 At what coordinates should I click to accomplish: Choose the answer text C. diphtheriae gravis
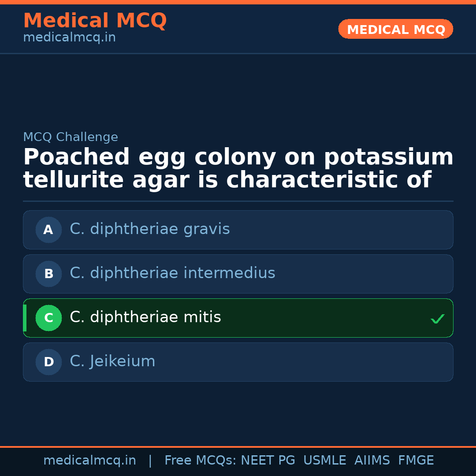coord(150,230)
